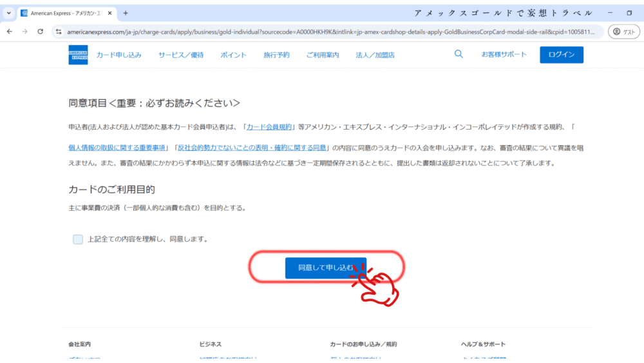Reload the page with refresh icon
Image resolution: width=644 pixels, height=363 pixels.
(40, 32)
